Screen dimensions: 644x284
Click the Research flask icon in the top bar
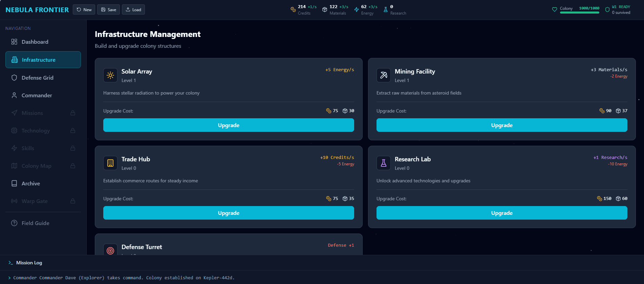386,9
